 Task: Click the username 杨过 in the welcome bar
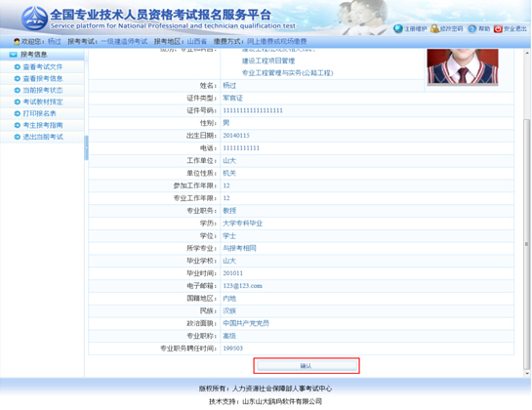[x=54, y=41]
